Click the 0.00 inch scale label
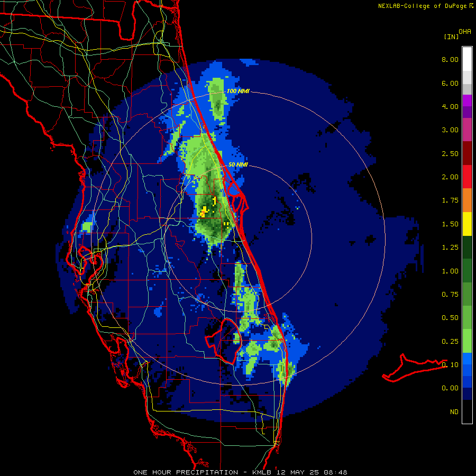This screenshot has height=476, width=476. [x=450, y=388]
